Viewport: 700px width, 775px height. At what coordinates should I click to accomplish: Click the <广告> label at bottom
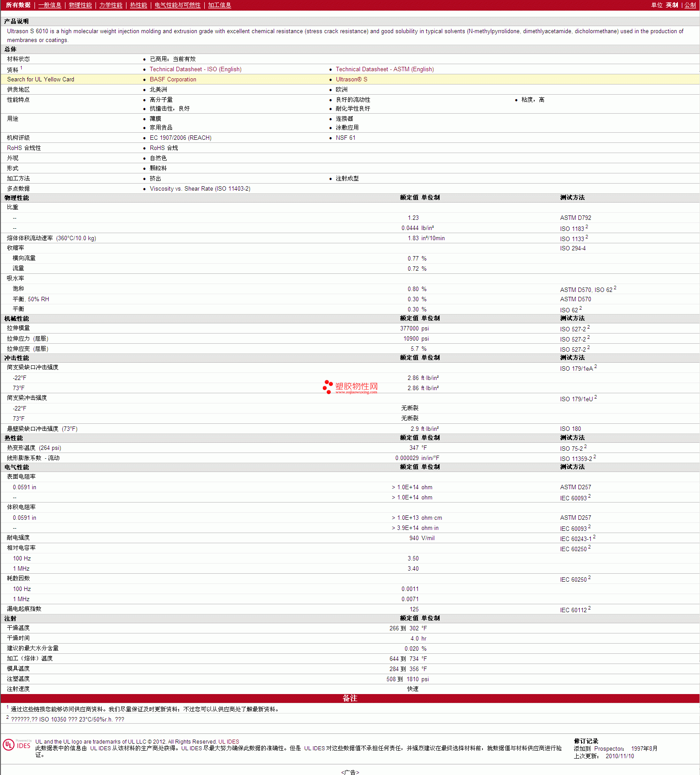(350, 772)
